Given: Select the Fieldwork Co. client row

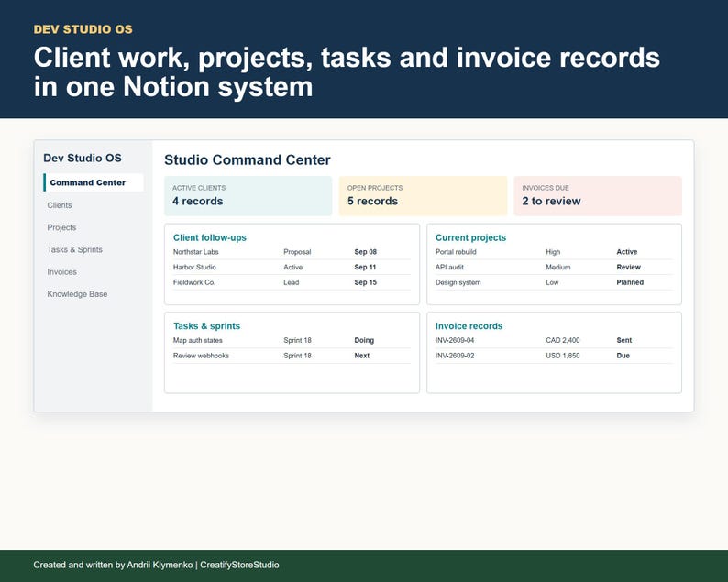Looking at the screenshot, I should point(292,282).
